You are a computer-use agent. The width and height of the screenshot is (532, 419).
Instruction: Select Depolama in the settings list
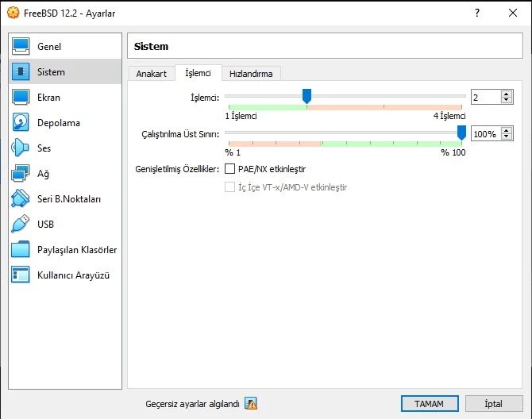(x=65, y=123)
